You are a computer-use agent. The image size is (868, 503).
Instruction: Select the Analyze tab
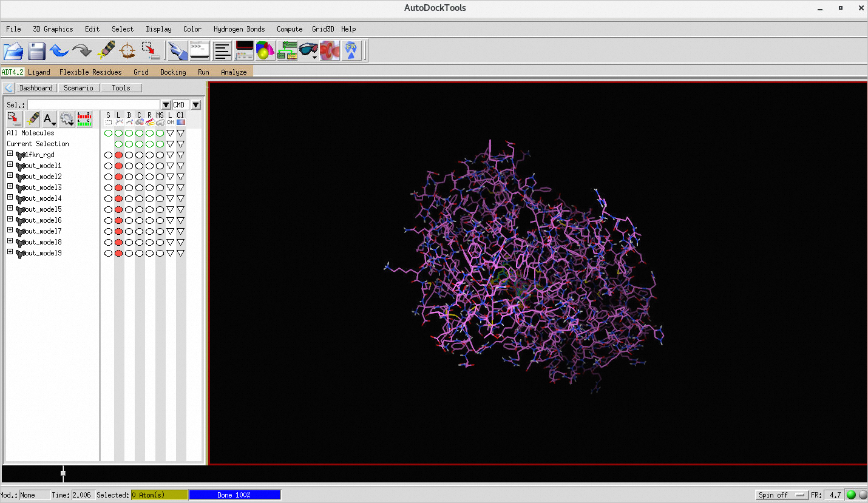(234, 72)
